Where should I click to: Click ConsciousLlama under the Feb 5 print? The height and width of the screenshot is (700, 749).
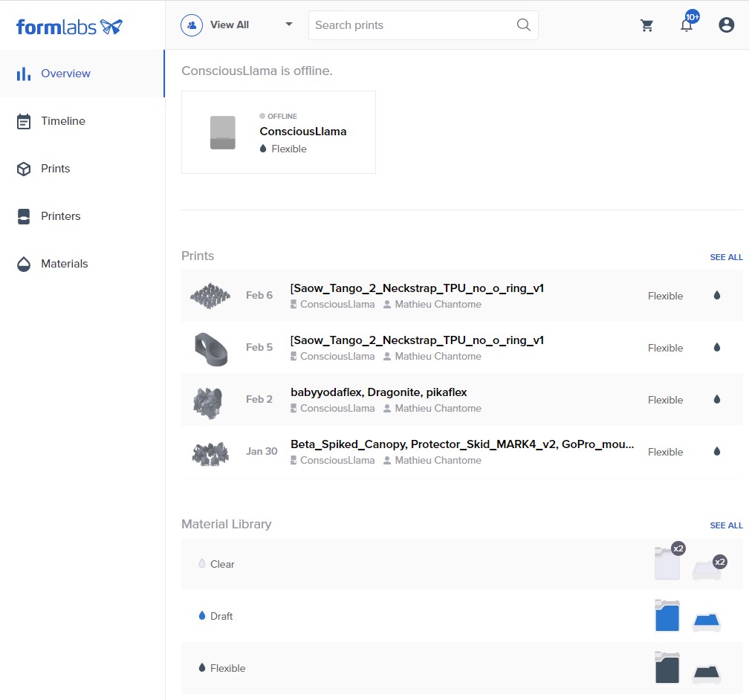coord(337,357)
